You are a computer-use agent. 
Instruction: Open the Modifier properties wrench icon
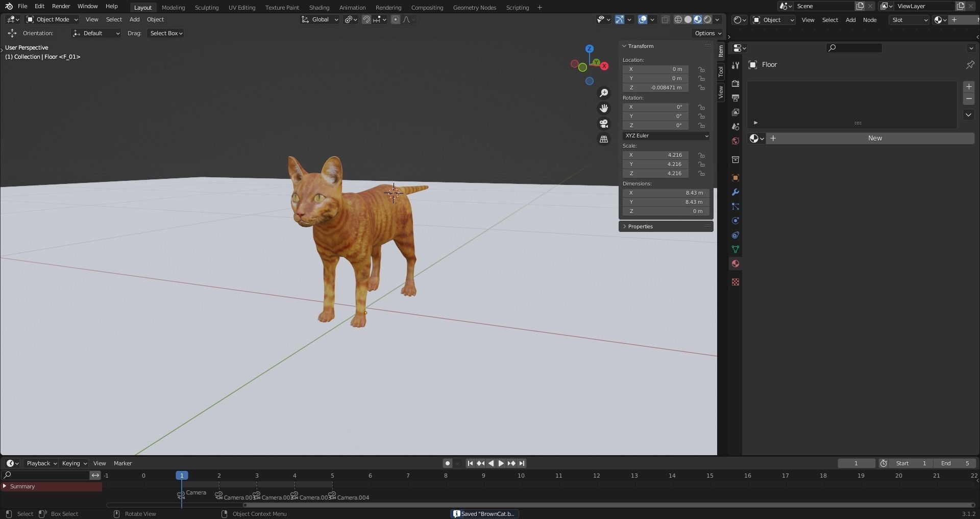[x=736, y=192]
